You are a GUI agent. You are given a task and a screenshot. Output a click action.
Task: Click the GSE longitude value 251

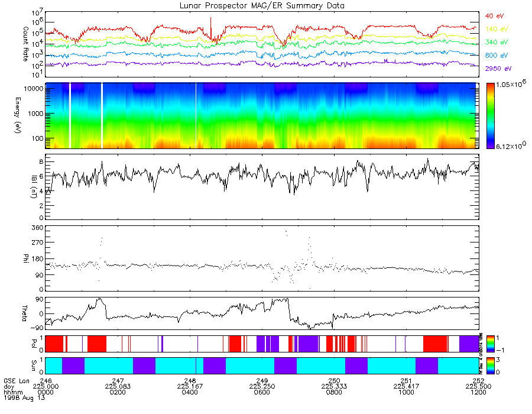(406, 381)
